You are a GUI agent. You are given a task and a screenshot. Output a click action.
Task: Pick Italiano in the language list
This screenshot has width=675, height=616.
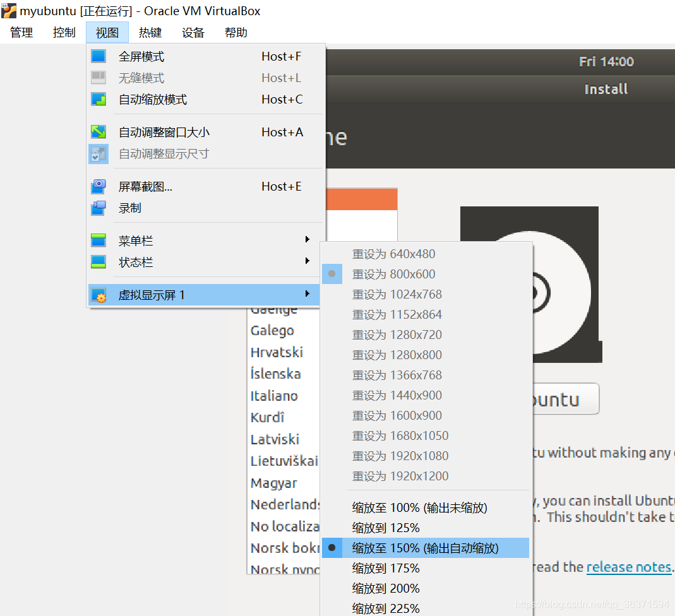point(274,396)
